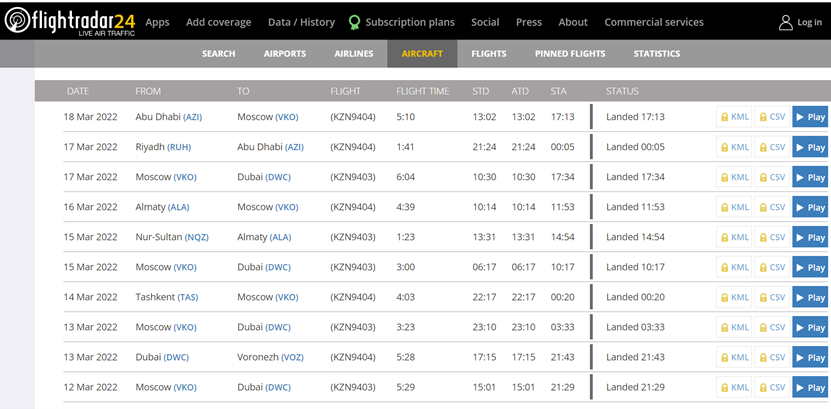Click the Flightradar24 logo
The height and width of the screenshot is (409, 831).
(x=70, y=22)
